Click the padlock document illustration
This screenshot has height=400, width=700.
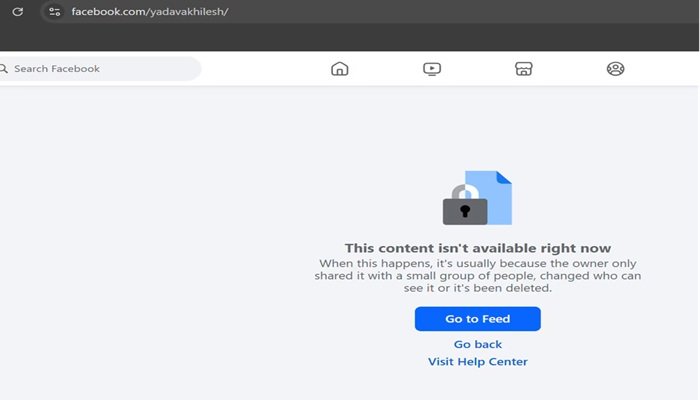(477, 198)
